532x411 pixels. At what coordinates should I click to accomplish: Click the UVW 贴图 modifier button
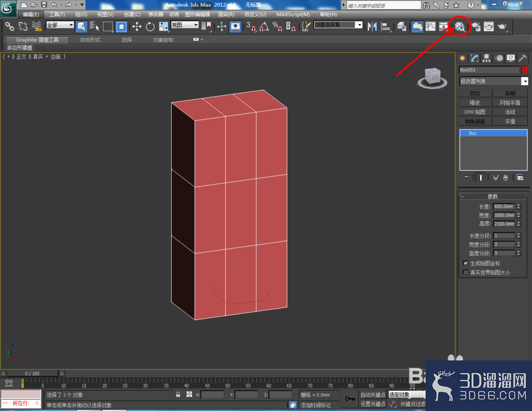click(475, 112)
